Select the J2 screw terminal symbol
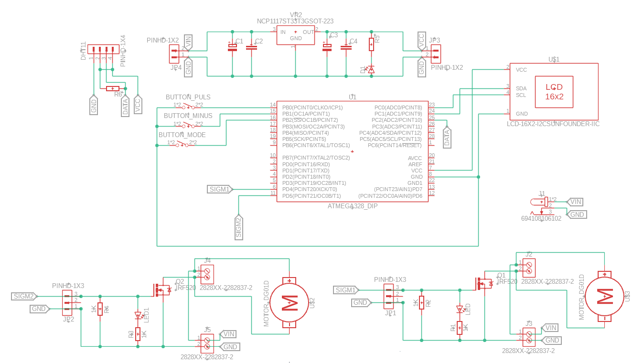 tap(529, 268)
